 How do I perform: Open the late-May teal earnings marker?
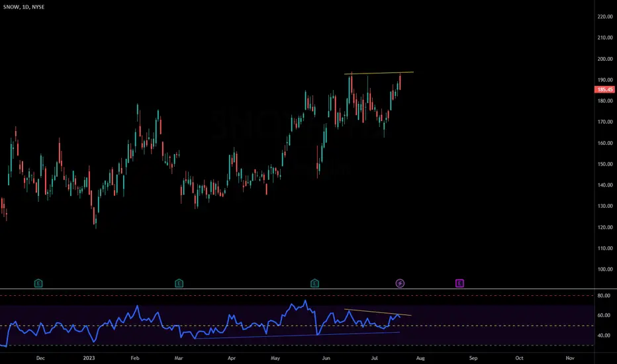pyautogui.click(x=315, y=283)
